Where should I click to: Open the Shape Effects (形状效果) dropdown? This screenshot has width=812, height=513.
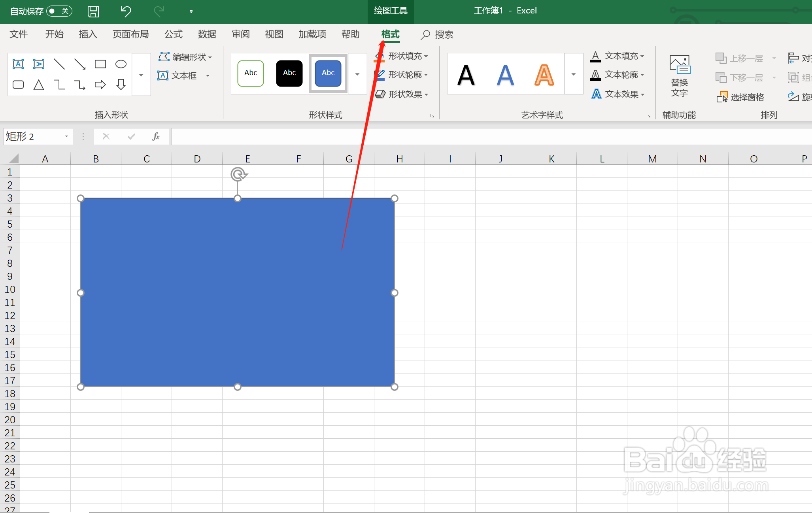point(426,94)
